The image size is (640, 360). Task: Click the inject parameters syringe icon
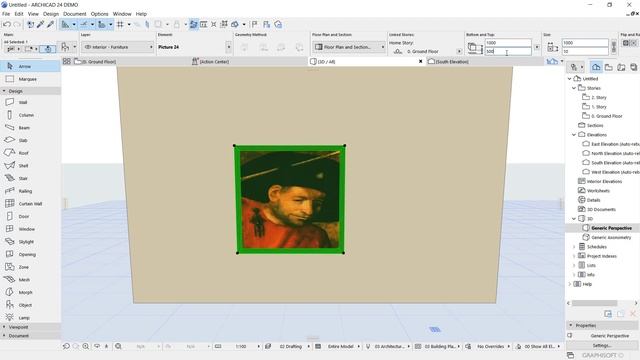click(x=50, y=24)
